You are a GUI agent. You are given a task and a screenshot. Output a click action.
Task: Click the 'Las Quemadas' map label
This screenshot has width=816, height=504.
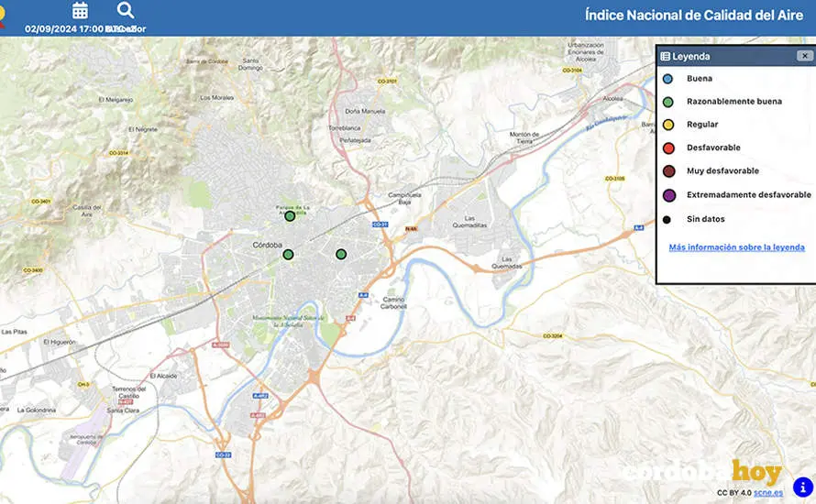506,262
